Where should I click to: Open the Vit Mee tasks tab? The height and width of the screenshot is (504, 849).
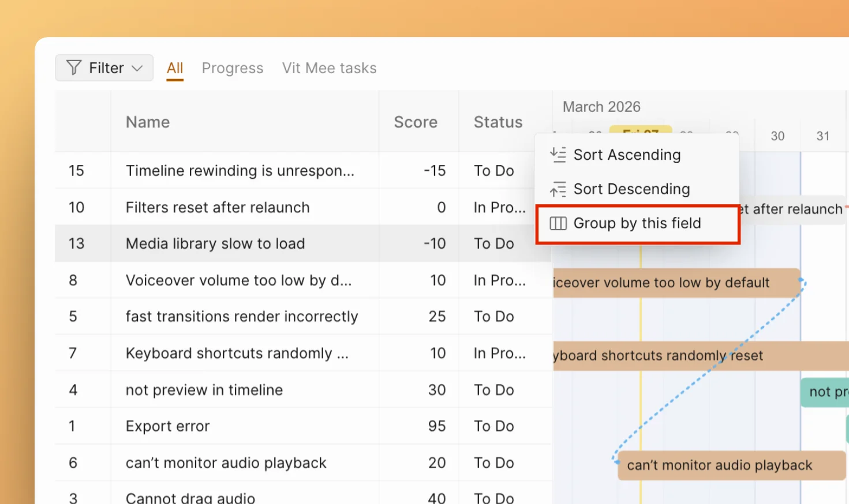(x=329, y=67)
